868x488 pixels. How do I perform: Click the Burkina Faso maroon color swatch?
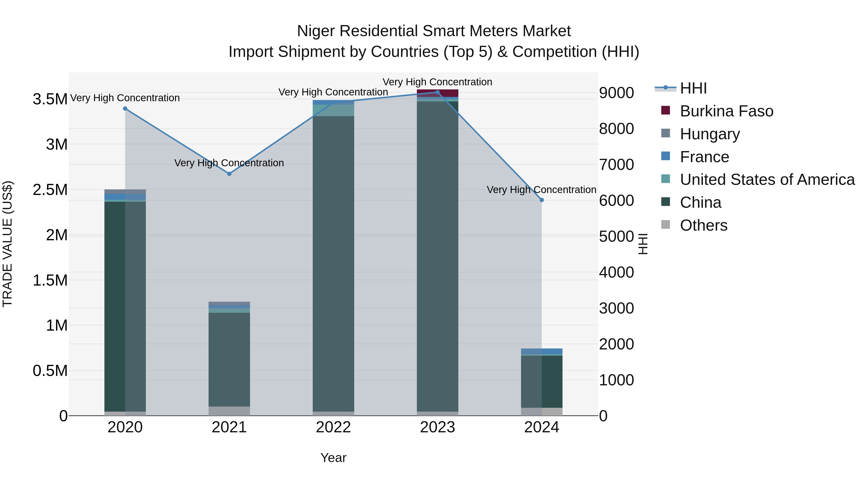(x=665, y=110)
